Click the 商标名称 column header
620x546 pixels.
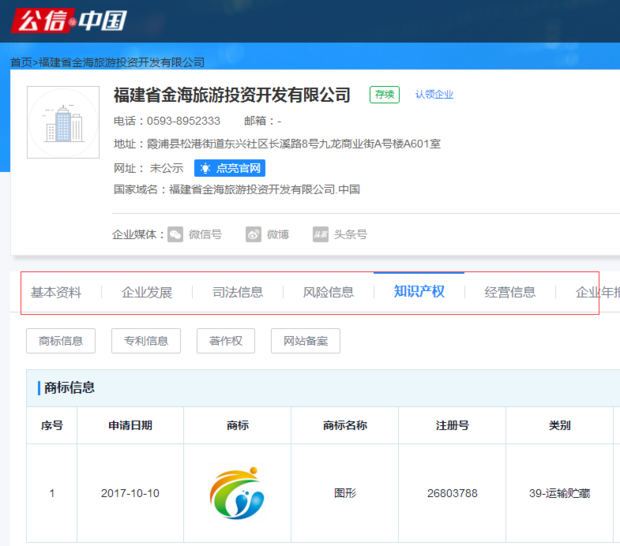click(345, 425)
